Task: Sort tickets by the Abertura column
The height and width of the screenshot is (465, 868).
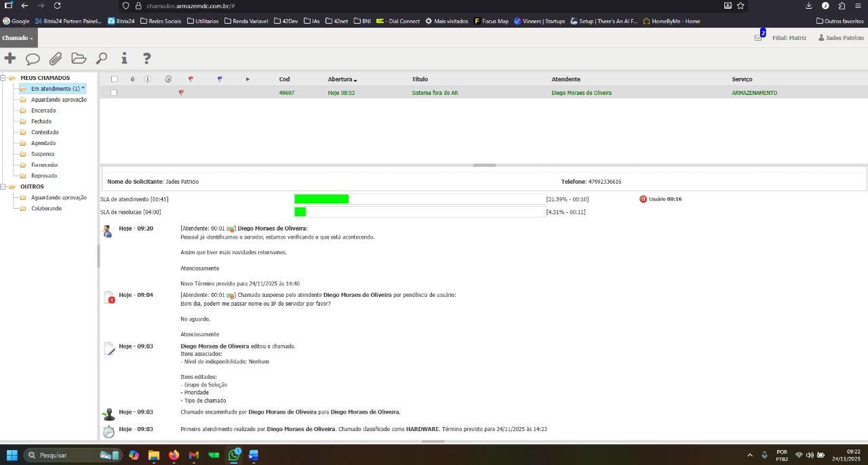Action: tap(342, 79)
